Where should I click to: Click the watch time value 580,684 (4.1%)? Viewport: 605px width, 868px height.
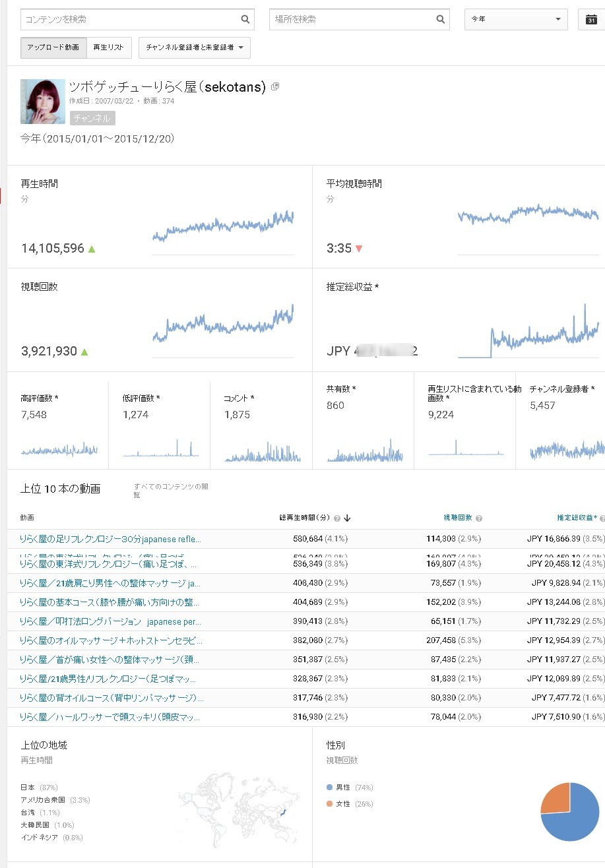(x=321, y=539)
